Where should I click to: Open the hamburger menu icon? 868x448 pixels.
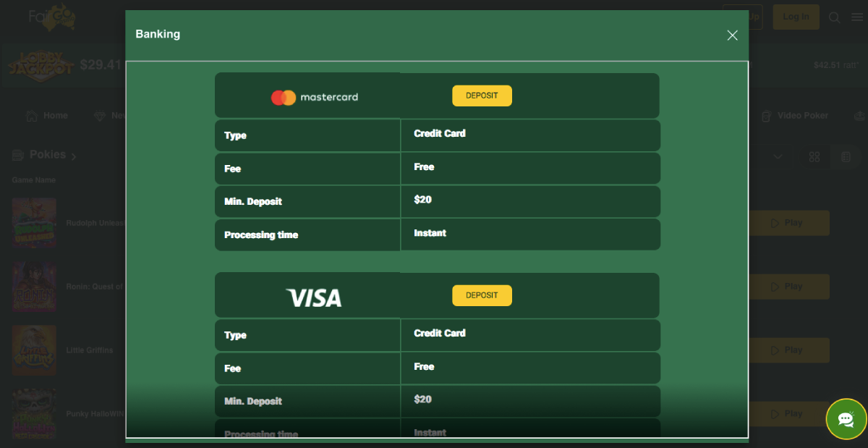tap(856, 17)
